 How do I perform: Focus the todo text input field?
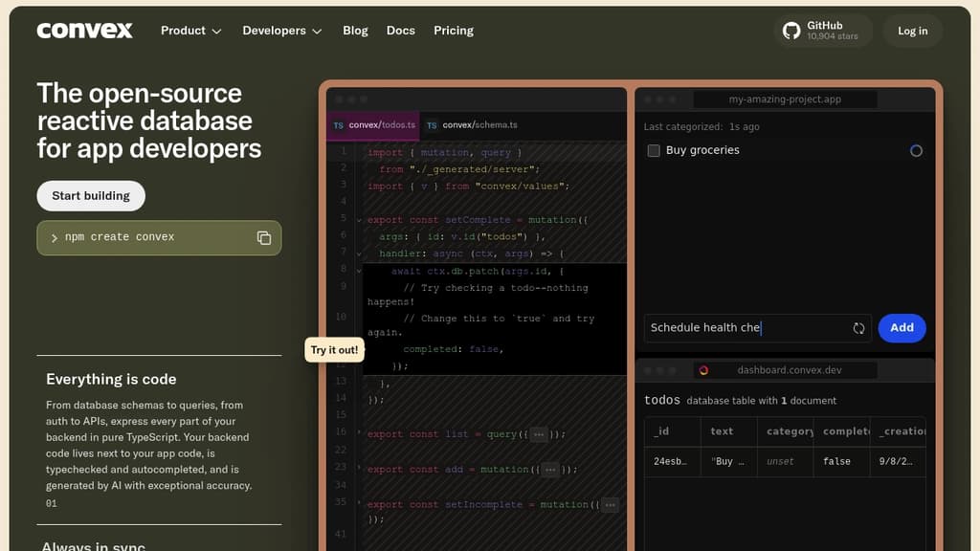point(742,328)
